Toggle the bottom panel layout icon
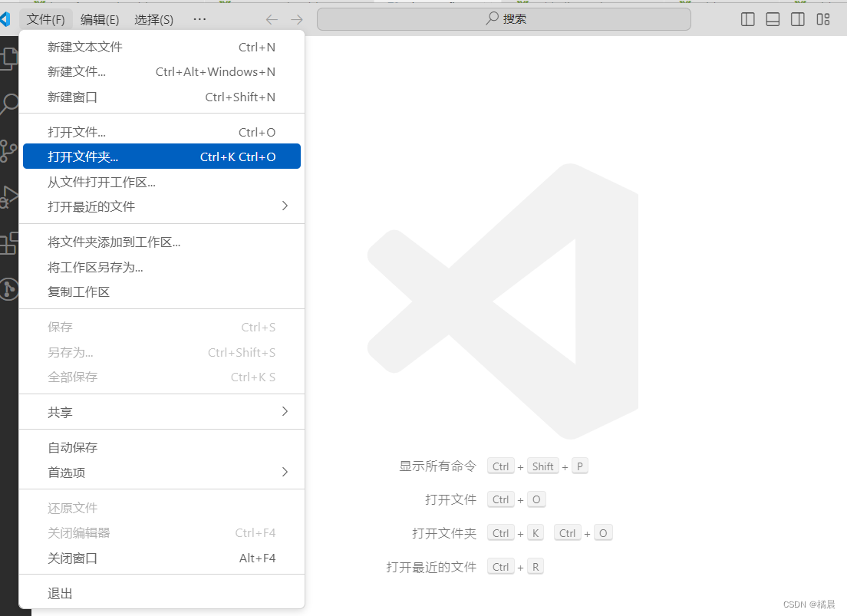 click(773, 19)
